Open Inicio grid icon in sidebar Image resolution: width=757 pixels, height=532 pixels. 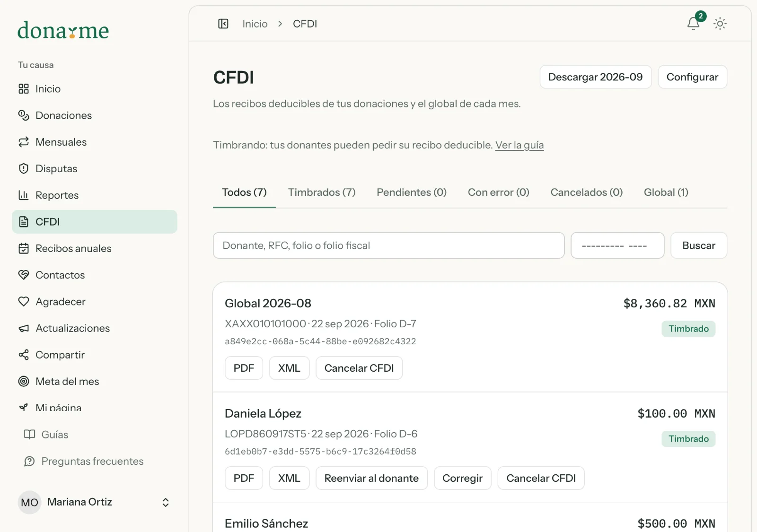pos(24,89)
